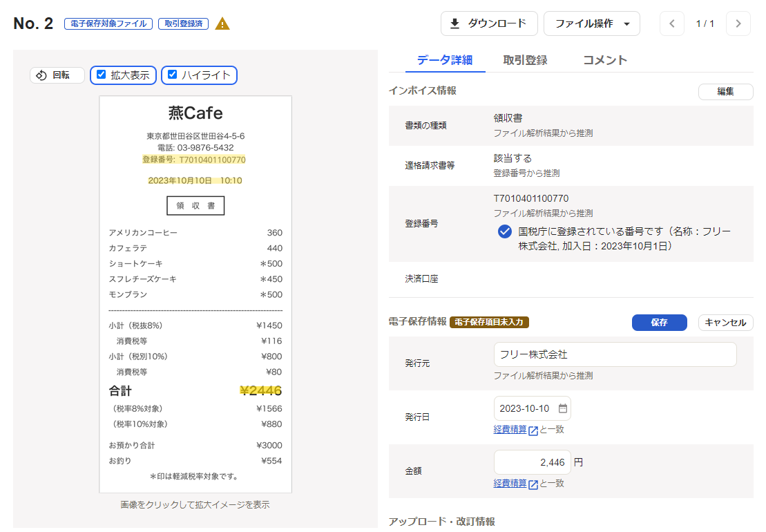Click blue verified checkmark for 登録番号
The image size is (766, 532).
(505, 231)
